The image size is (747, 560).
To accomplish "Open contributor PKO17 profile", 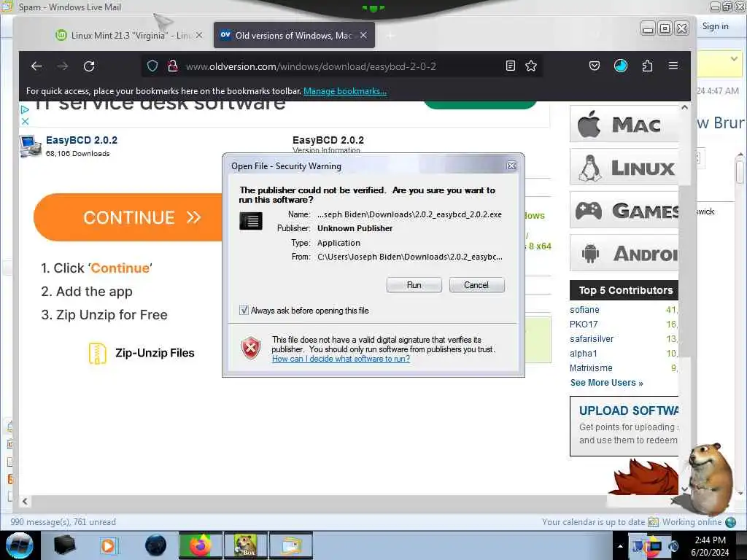I will tap(584, 324).
